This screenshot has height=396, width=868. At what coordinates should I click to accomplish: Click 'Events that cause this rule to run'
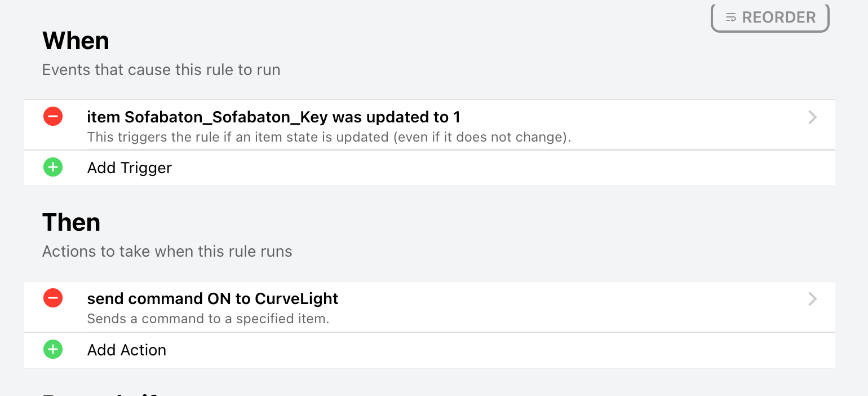point(161,70)
